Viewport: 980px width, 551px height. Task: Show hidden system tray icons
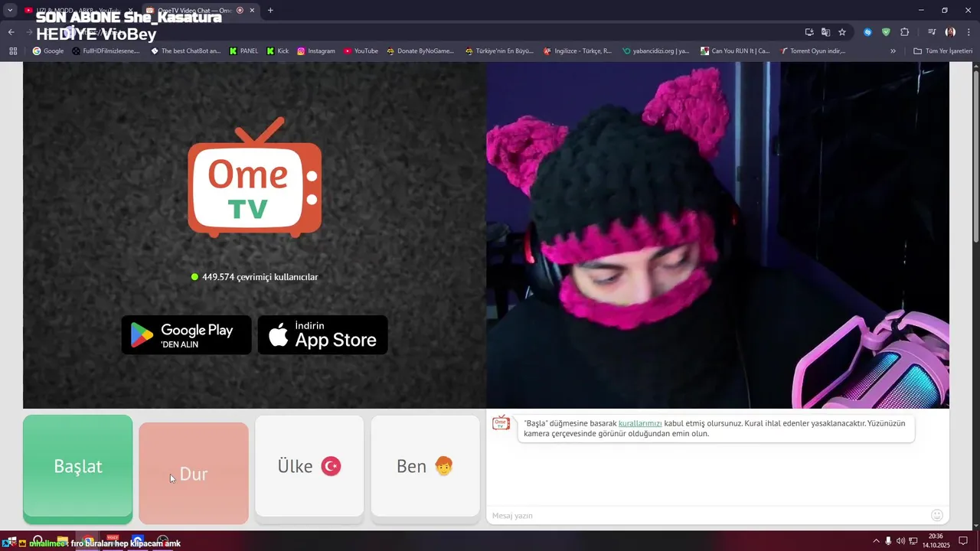point(876,541)
